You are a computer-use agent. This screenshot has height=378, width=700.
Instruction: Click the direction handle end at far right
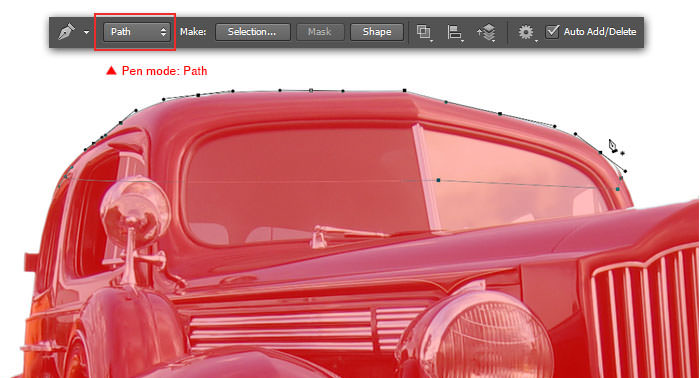pos(625,171)
